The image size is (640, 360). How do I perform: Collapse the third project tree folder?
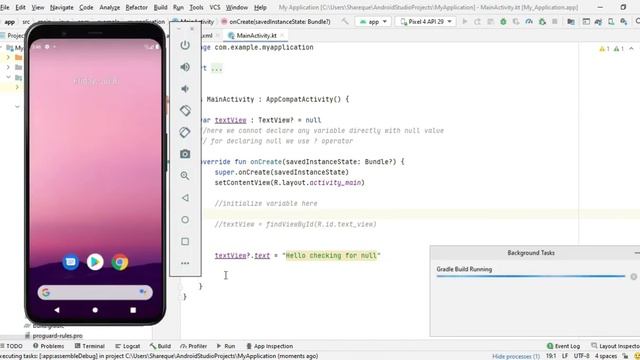point(8,77)
